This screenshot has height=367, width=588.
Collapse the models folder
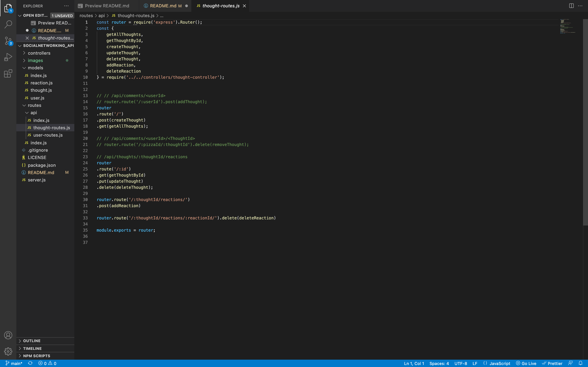point(35,68)
